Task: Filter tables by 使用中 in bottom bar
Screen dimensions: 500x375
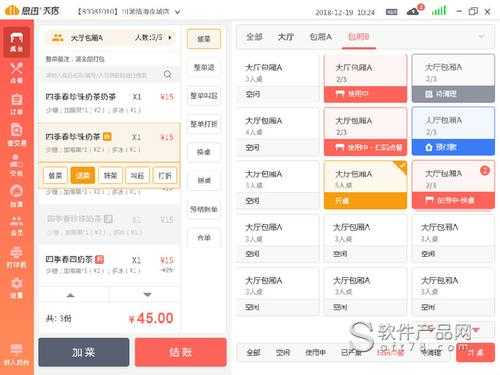Action: pos(315,352)
